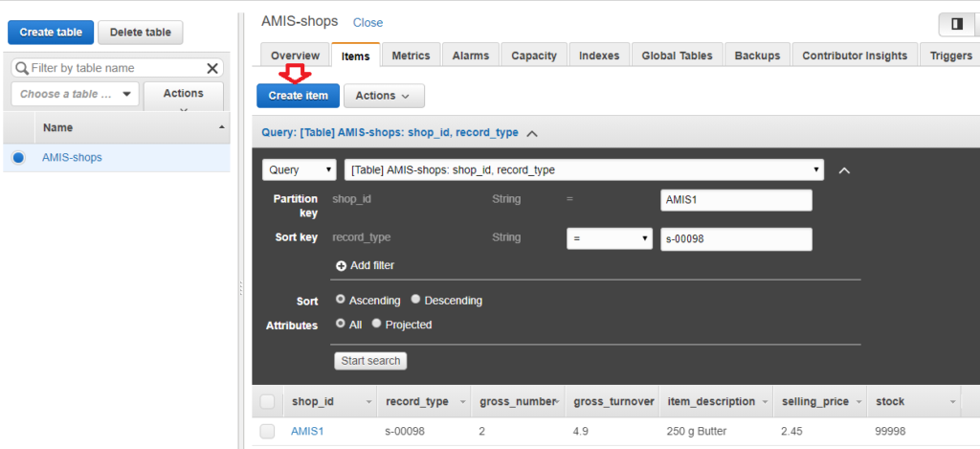Click the partition key value input field
Image resolution: width=980 pixels, height=449 pixels.
[736, 200]
